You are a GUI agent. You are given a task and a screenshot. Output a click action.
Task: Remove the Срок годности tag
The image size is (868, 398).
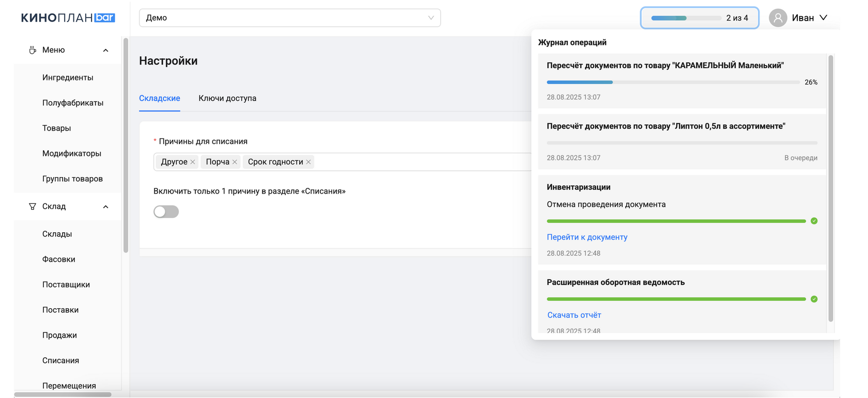point(308,162)
